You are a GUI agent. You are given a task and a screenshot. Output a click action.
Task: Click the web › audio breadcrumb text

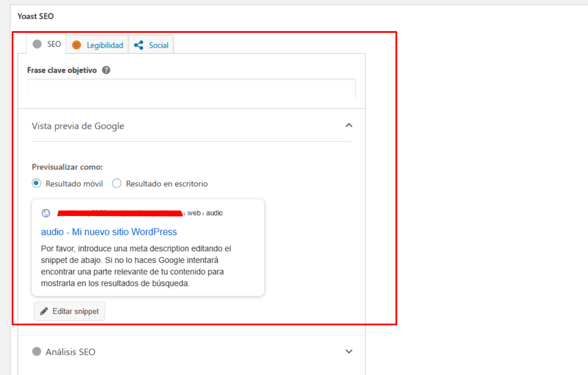point(205,213)
